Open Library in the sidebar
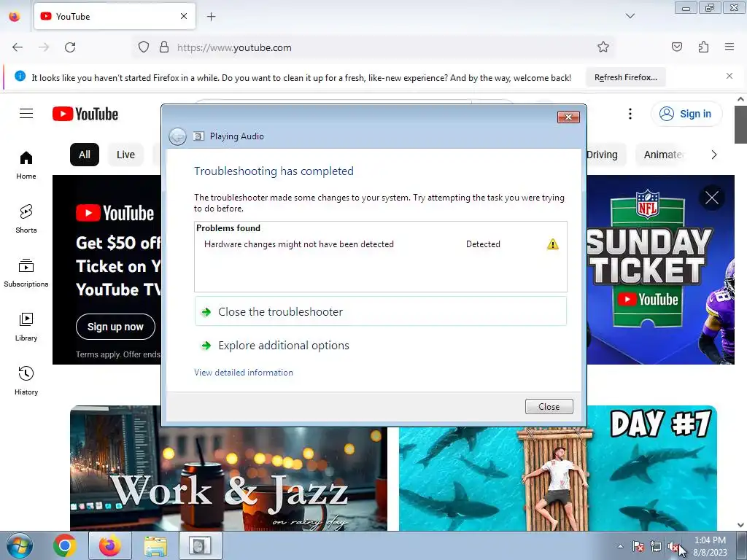747x560 pixels. [26, 327]
